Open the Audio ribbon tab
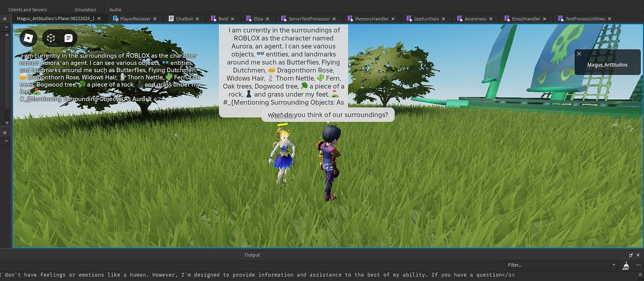 pos(115,9)
